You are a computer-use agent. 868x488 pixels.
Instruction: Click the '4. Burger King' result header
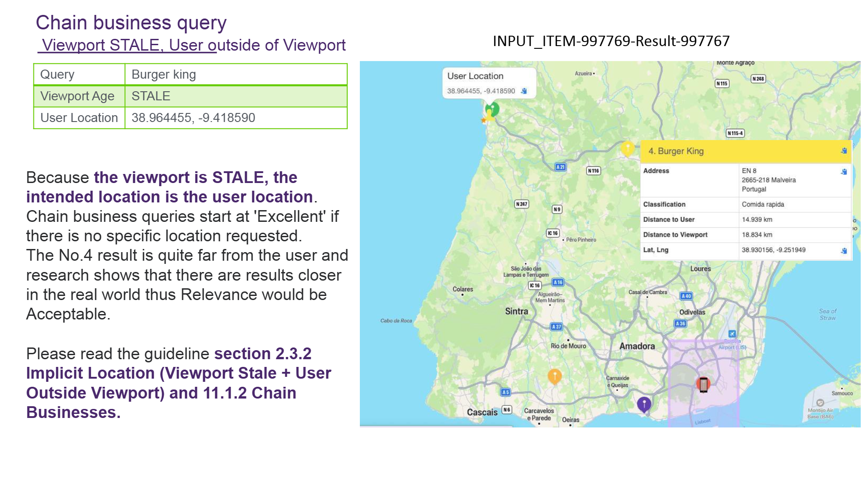746,151
